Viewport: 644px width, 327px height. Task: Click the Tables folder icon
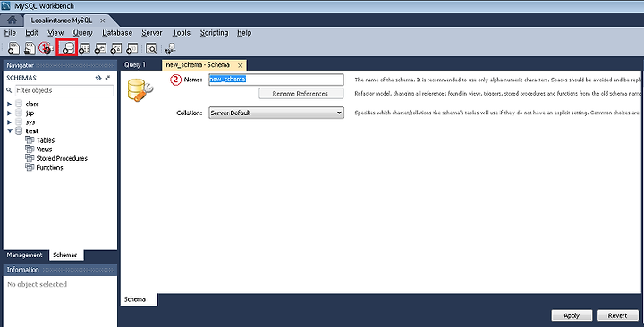pos(30,140)
